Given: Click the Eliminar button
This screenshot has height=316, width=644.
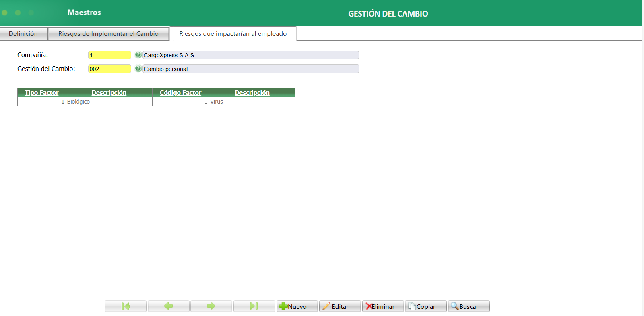Looking at the screenshot, I should coord(383,306).
